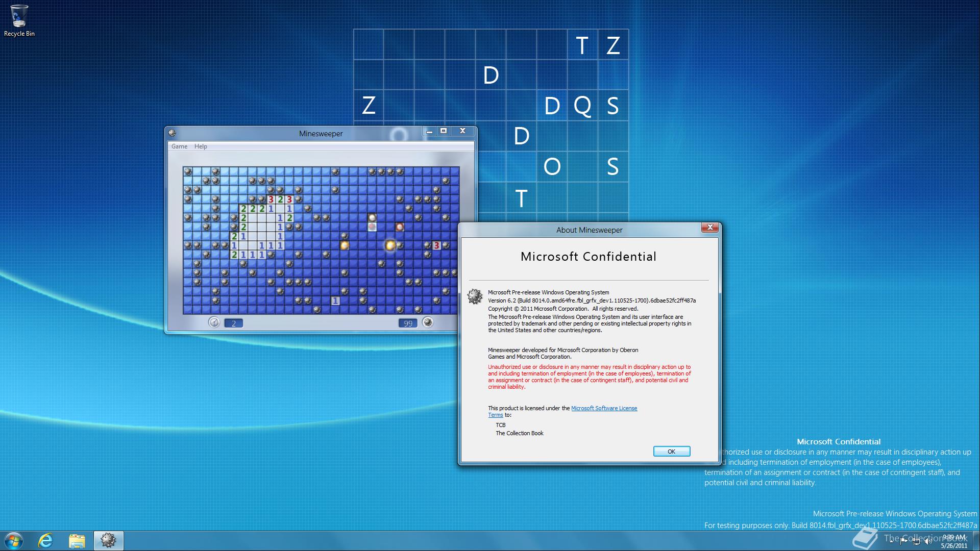The width and height of the screenshot is (980, 551).
Task: Open the volume speaker tray icon
Action: coord(928,541)
